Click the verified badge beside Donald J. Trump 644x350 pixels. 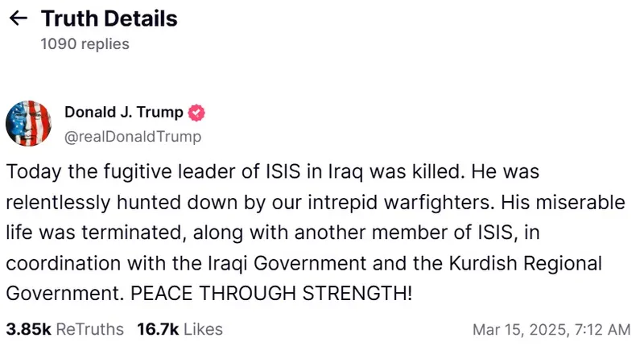196,113
